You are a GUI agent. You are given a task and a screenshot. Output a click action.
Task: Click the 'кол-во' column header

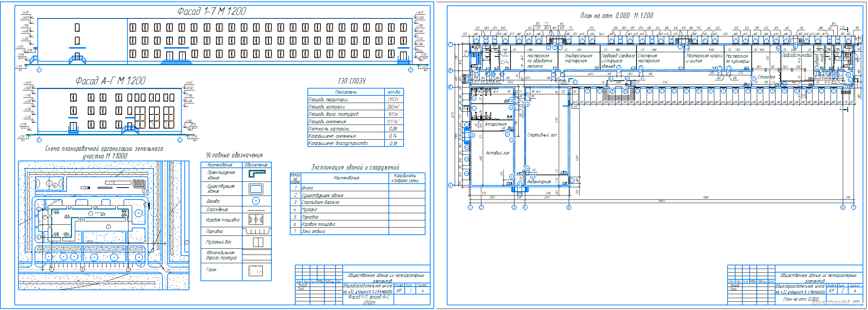[393, 92]
